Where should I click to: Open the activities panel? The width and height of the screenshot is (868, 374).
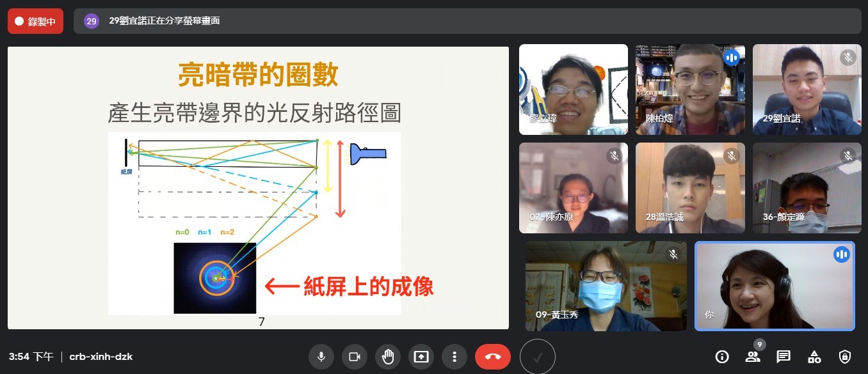coord(814,357)
